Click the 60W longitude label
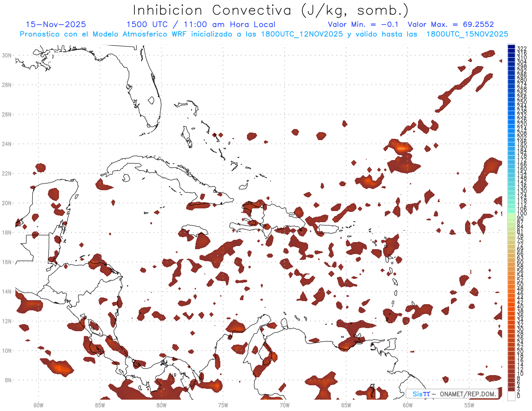 click(x=408, y=405)
